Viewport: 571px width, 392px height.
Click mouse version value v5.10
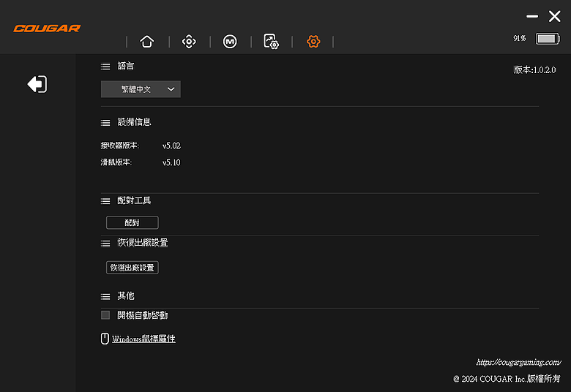pyautogui.click(x=171, y=162)
